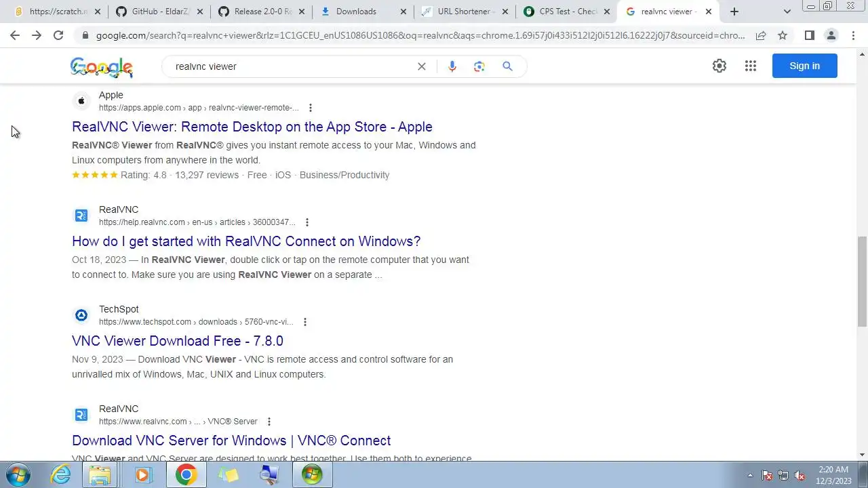Submit search with magnifying glass icon

[507, 66]
